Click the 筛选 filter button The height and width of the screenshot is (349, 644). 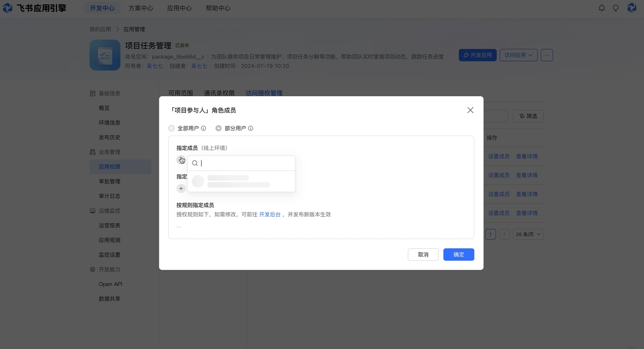point(528,116)
